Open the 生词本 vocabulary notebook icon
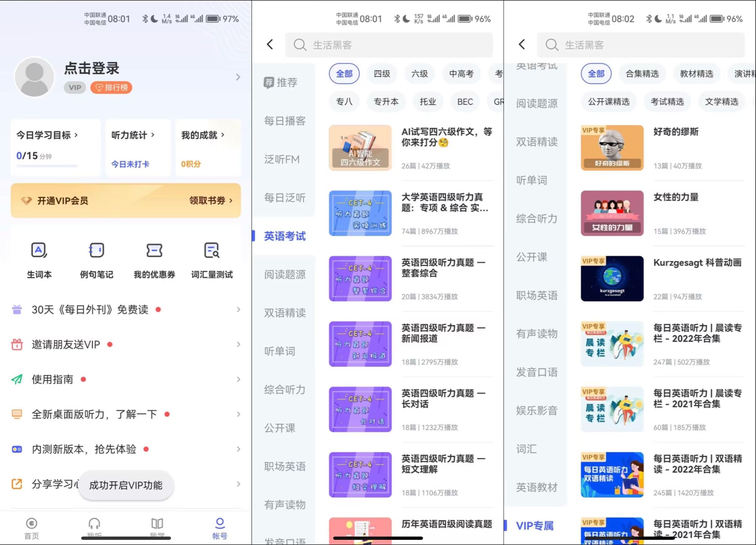The image size is (756, 545). [39, 251]
